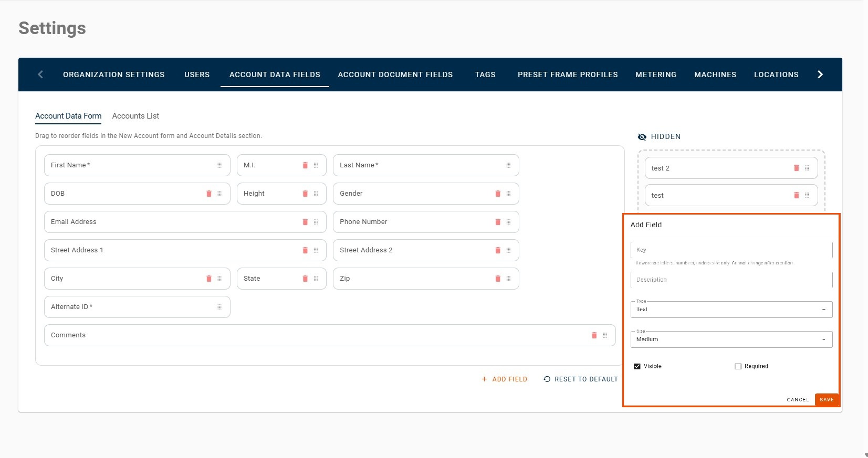
Task: Click the Last Name drag handle
Action: click(x=508, y=165)
